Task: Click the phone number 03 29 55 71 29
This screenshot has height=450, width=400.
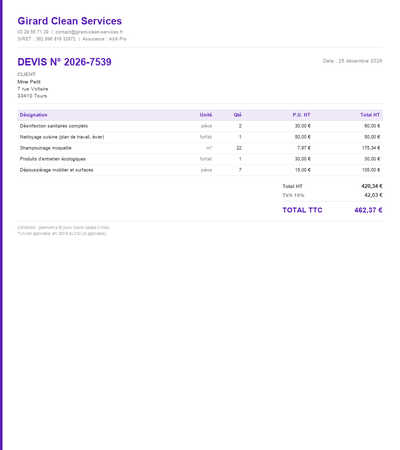Action: (x=33, y=32)
